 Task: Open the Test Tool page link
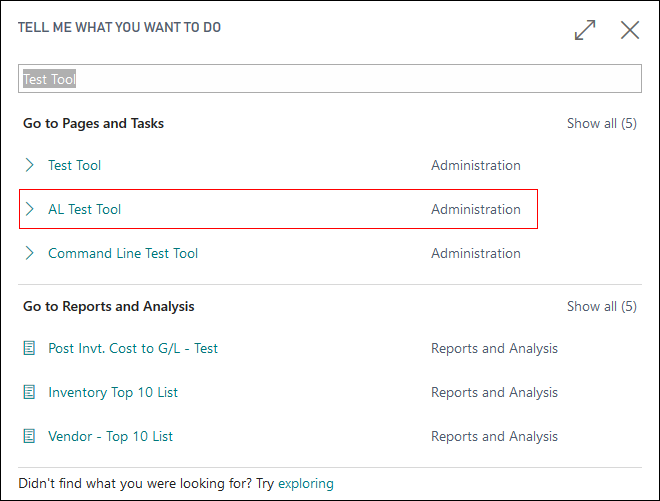coord(75,165)
